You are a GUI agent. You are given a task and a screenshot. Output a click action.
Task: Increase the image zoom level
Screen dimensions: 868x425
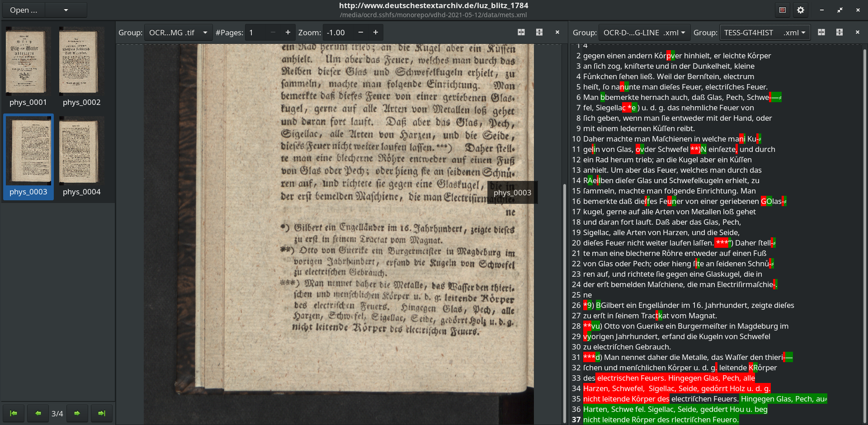375,33
